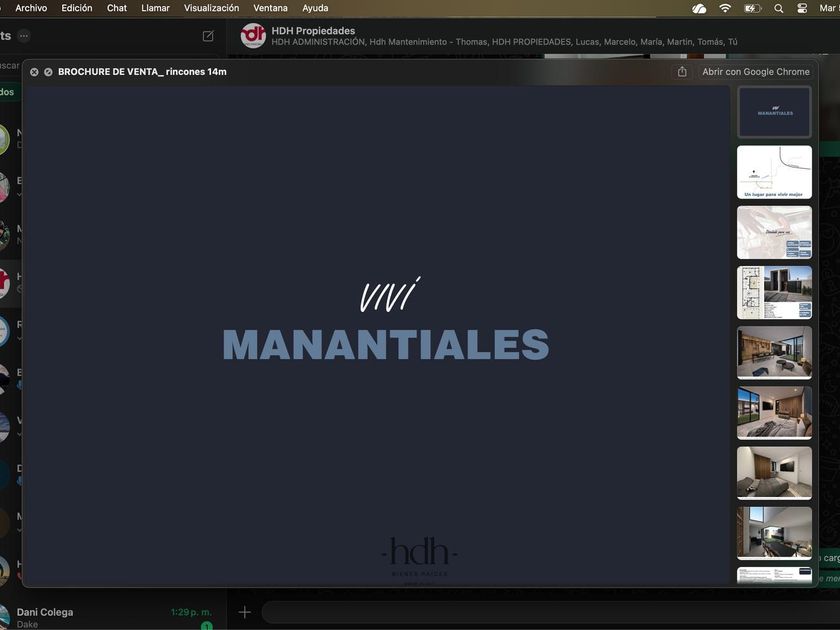Select the floor plan page thumbnail
This screenshot has height=630, width=840.
point(774,292)
